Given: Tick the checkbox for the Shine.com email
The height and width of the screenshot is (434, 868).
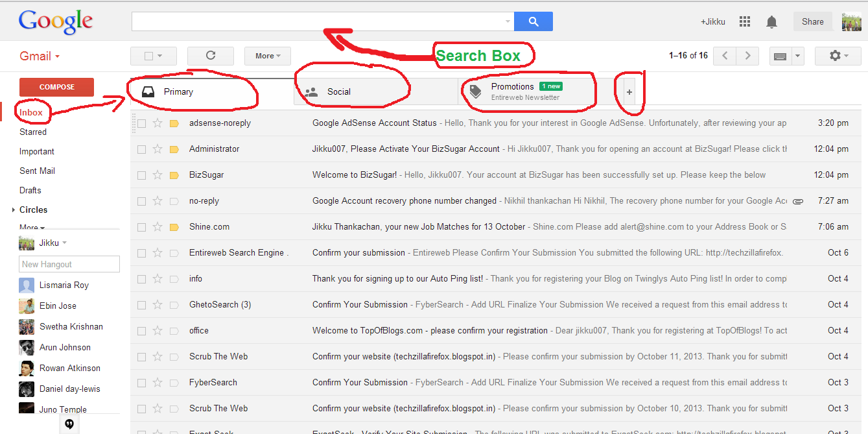Looking at the screenshot, I should point(141,227).
